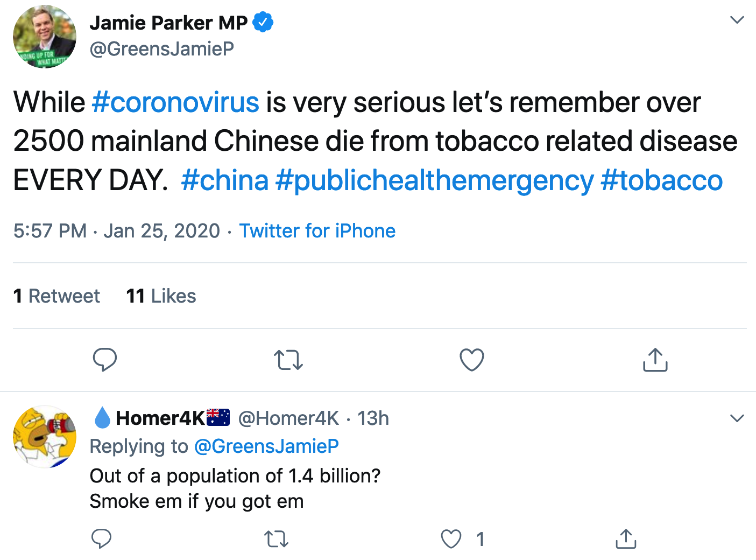The image size is (756, 560).
Task: View the 1 Retweet list
Action: pos(56,296)
